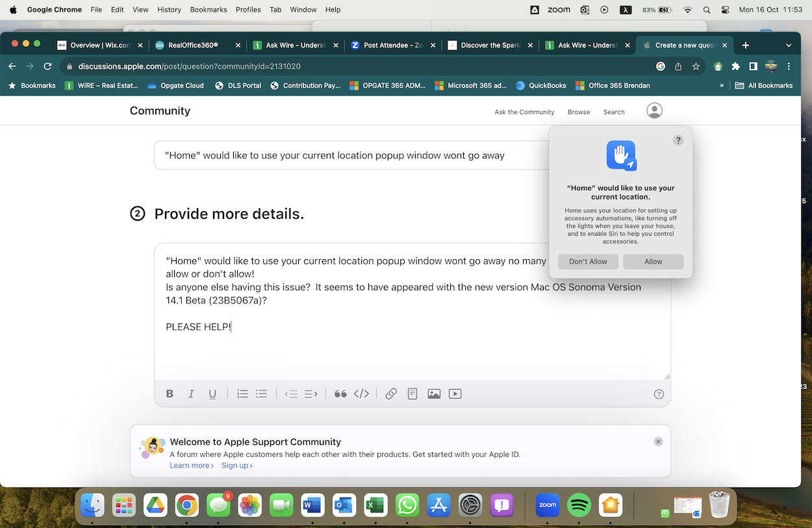Open the Community home heading link
Screen dimensions: 812x528
coord(160,110)
